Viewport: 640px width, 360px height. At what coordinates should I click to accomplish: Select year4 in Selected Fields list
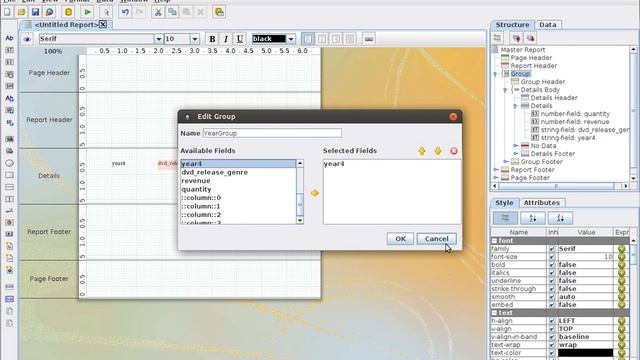[334, 164]
